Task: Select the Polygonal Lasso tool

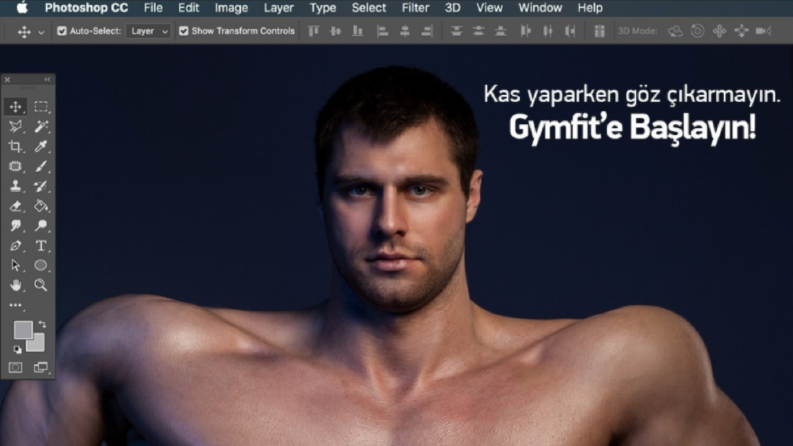Action: [15, 126]
